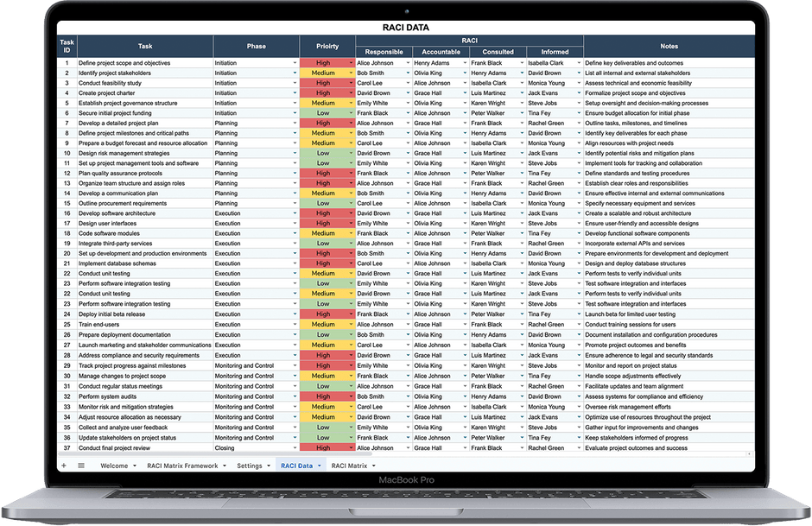This screenshot has width=812, height=526.
Task: Select 'Develop software architecture' cell
Action: (x=145, y=213)
